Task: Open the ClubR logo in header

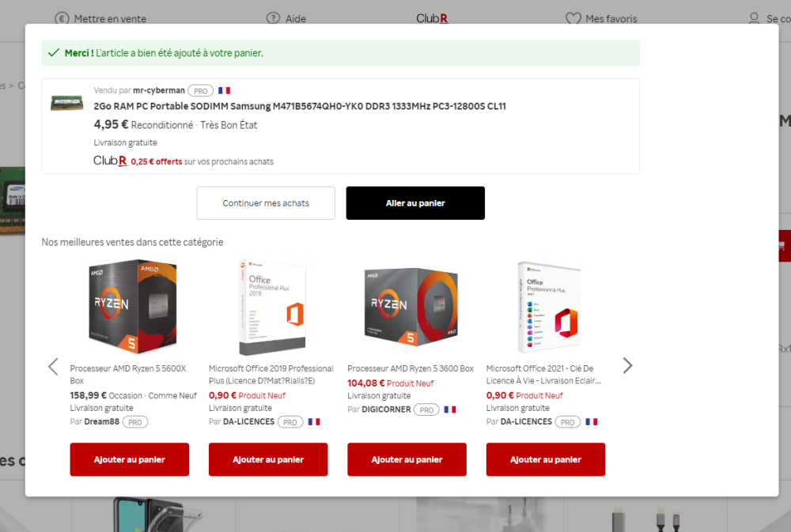Action: 432,19
